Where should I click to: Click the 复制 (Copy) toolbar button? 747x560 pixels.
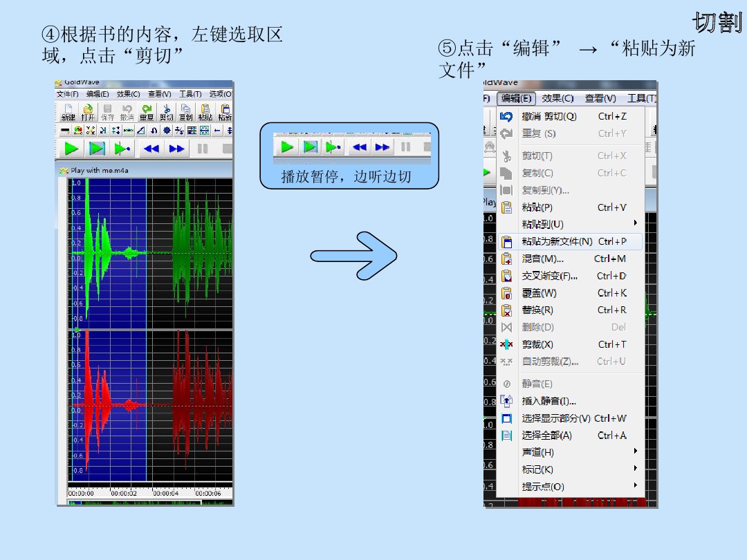click(186, 112)
